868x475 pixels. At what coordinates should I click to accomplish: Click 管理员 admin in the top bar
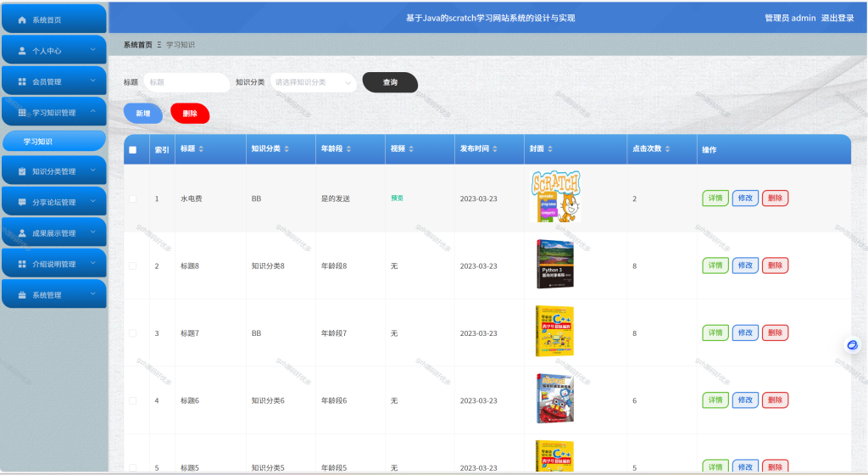(790, 19)
